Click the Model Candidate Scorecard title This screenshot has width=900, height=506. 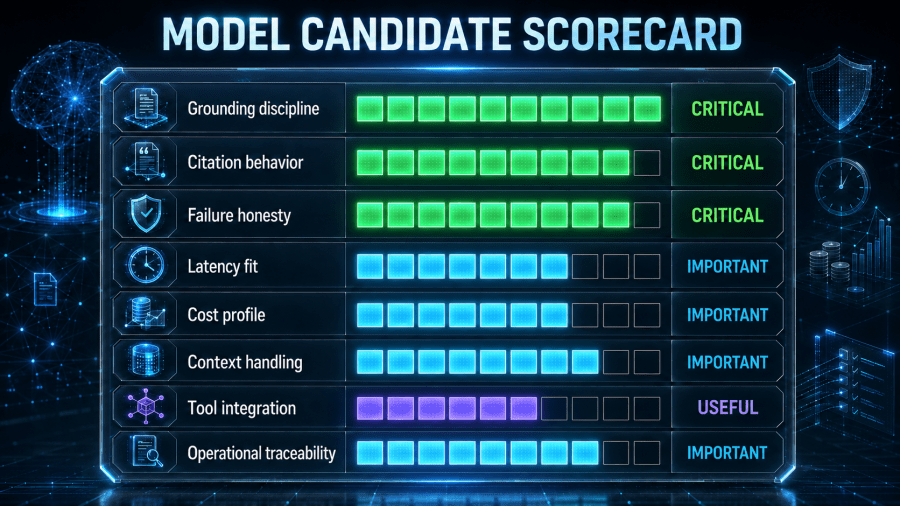pos(452,34)
